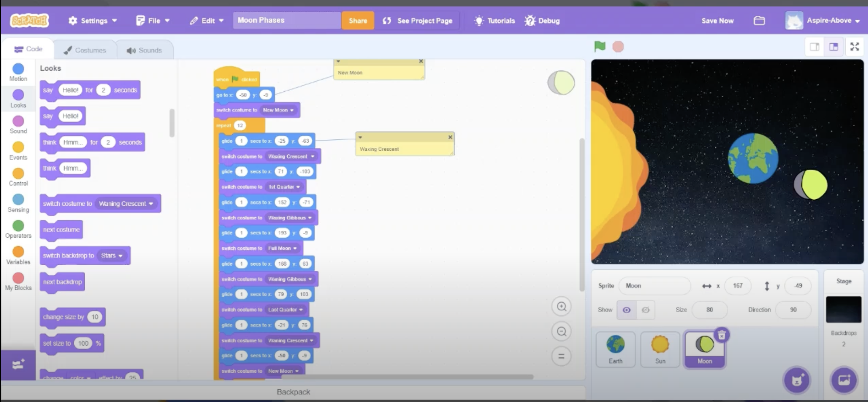This screenshot has height=402, width=868.
Task: Hide the sprite with crossed-eye toggle
Action: click(x=645, y=310)
